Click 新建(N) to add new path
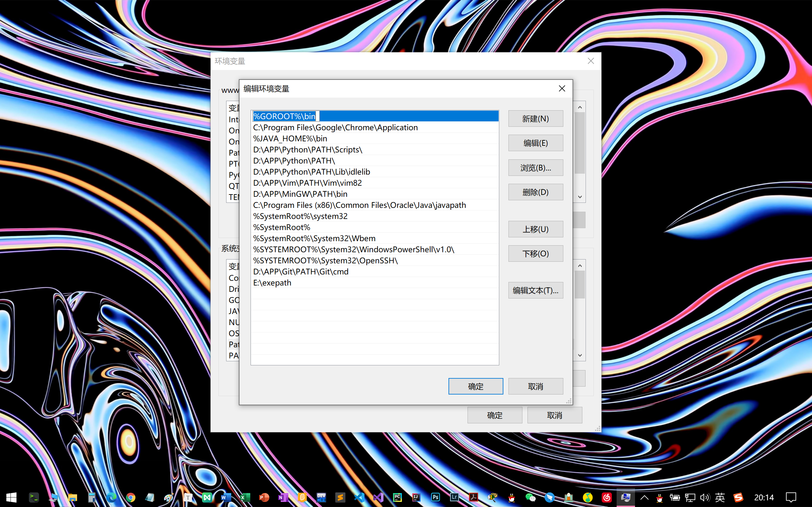The image size is (812, 507). [535, 119]
